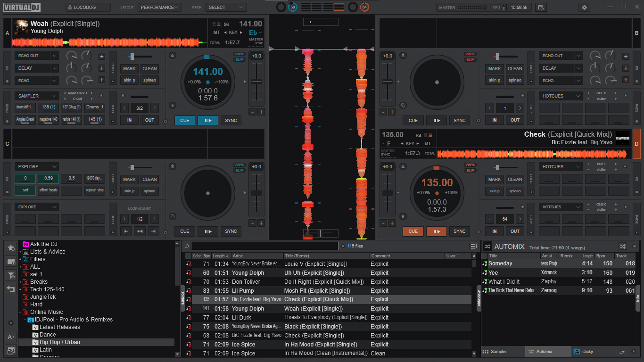Open the LAYOUT Performance dropdown
Viewport: 644px width, 362px height.
160,8
